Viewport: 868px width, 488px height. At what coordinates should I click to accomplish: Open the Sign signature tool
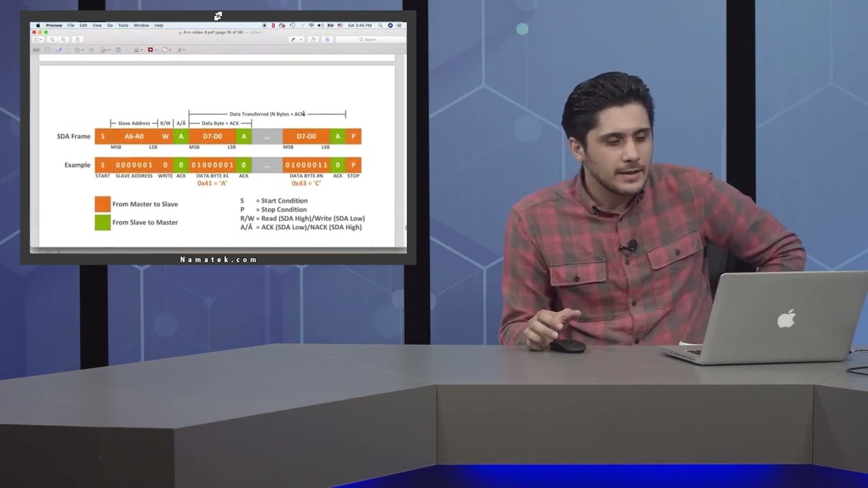pyautogui.click(x=103, y=50)
